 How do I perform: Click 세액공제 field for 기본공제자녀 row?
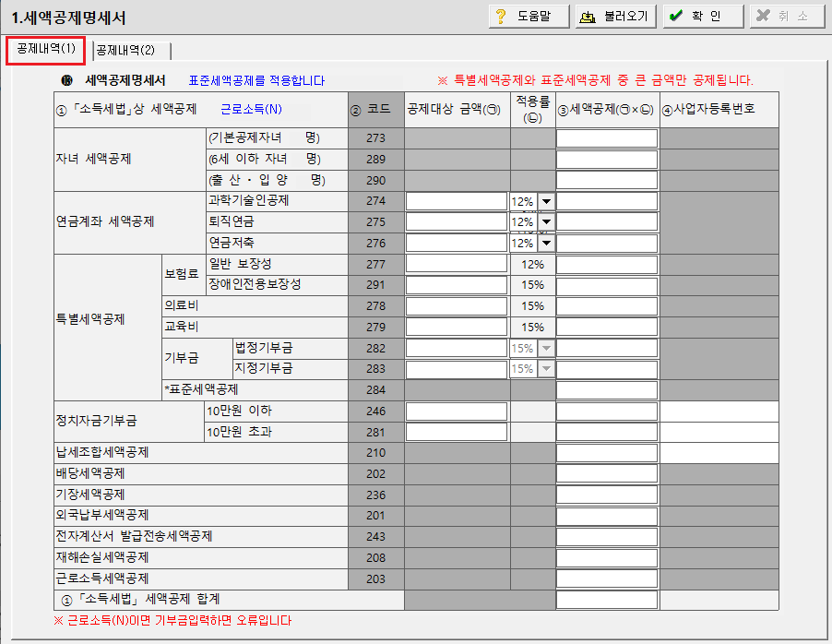point(607,138)
